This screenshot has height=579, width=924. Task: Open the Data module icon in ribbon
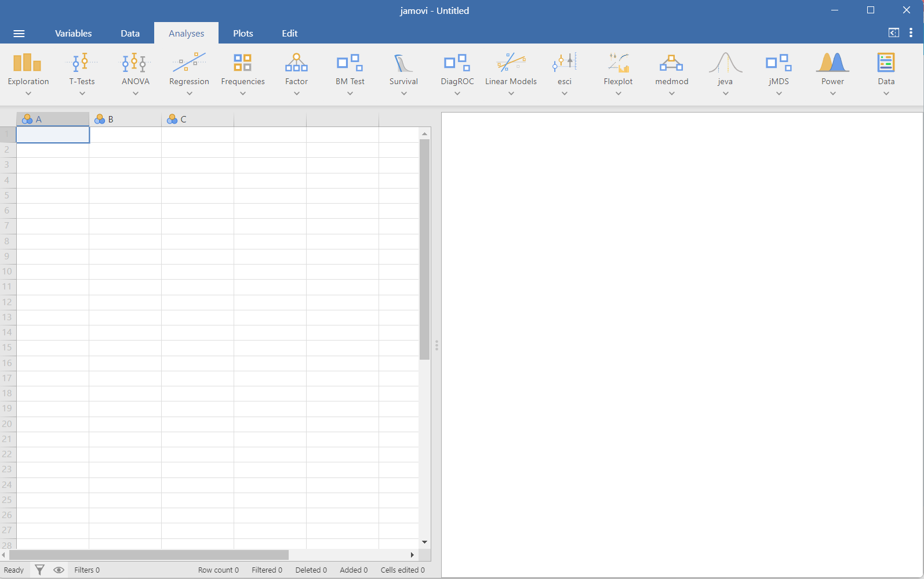886,63
